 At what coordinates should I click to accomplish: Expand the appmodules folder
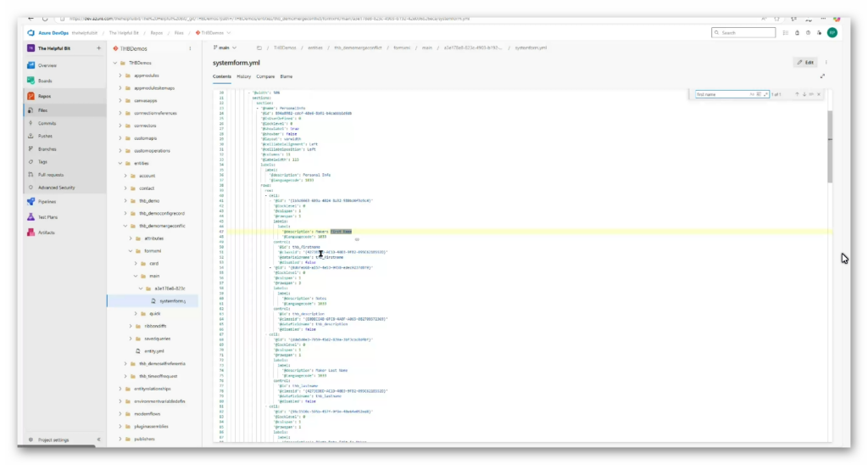tap(120, 76)
